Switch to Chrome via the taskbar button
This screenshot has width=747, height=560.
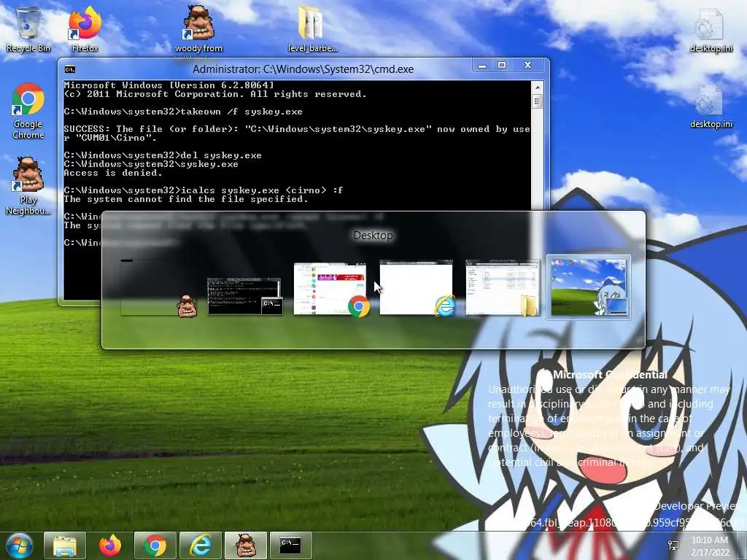155,545
